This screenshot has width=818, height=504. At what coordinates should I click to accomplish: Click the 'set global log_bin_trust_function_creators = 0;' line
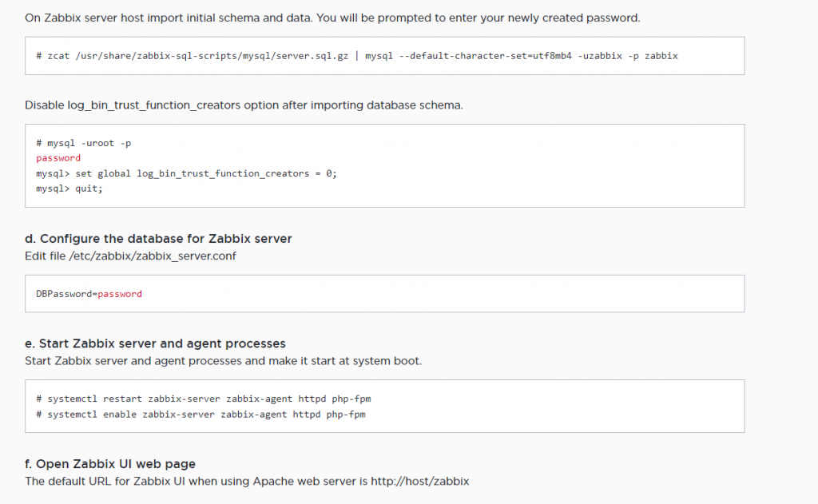[x=186, y=173]
